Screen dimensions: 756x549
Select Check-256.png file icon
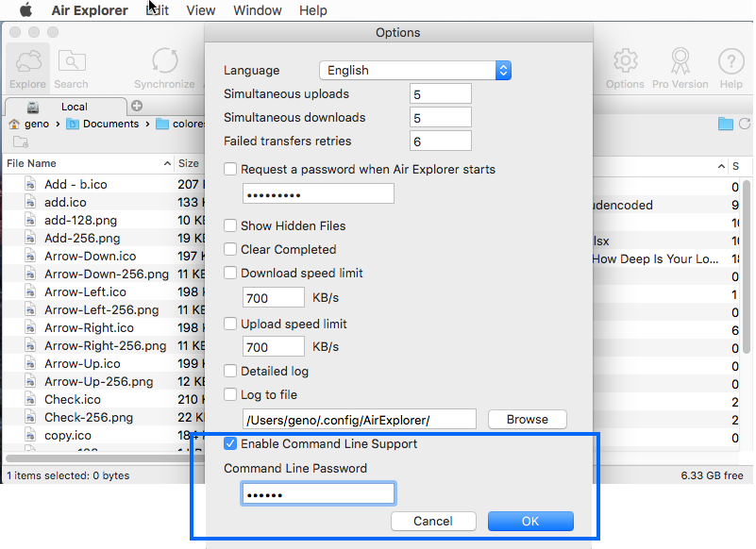point(30,418)
